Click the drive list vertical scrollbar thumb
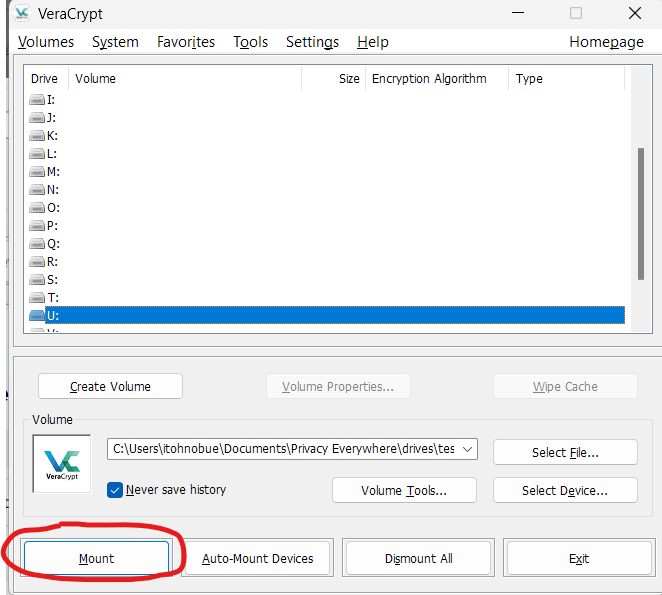Viewport: 662px width, 595px height. [640, 214]
